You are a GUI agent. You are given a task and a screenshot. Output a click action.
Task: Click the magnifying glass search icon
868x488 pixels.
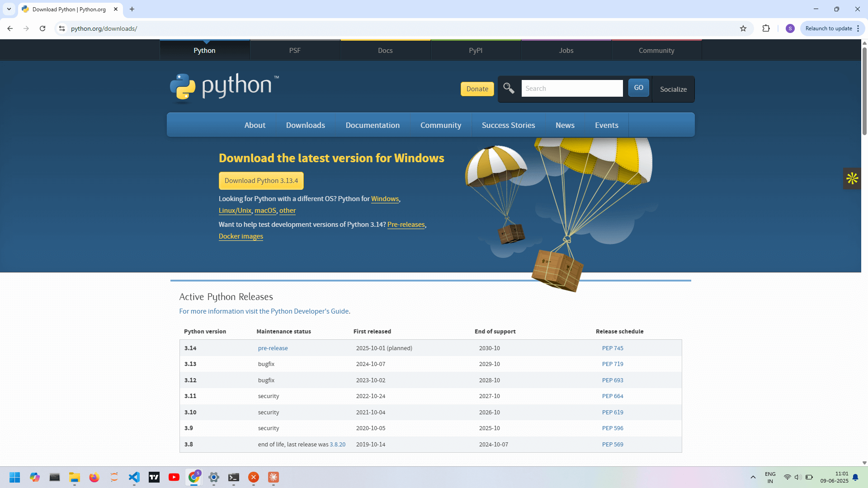coord(509,88)
